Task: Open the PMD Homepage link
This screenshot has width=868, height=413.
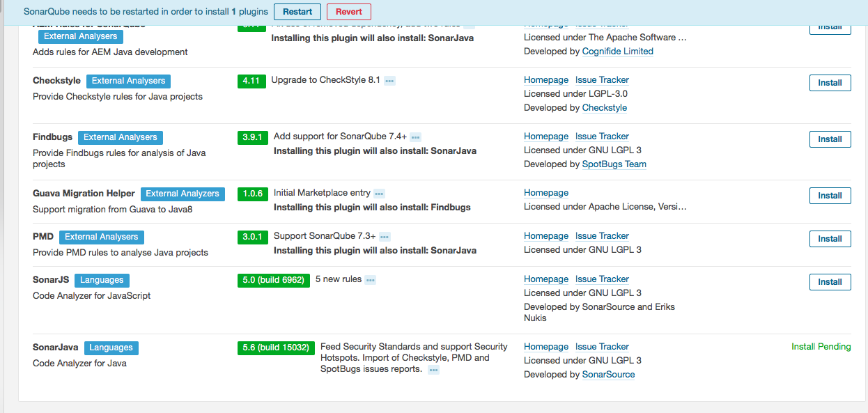Action: point(546,236)
